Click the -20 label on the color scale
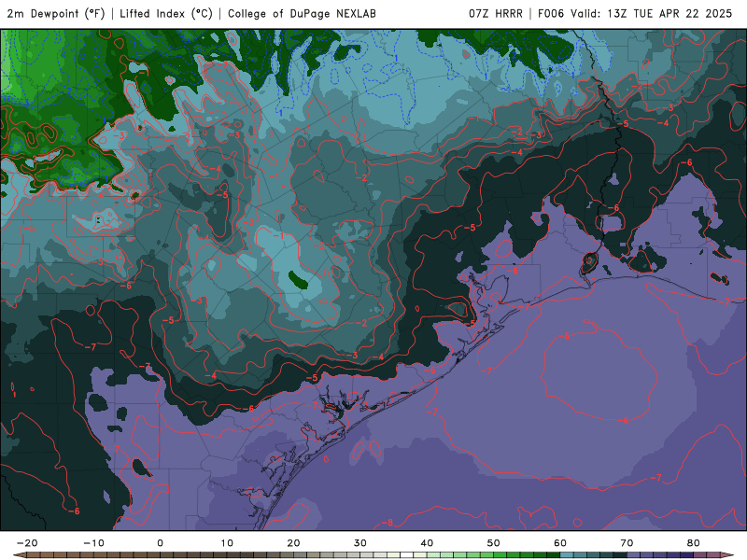 (27, 543)
